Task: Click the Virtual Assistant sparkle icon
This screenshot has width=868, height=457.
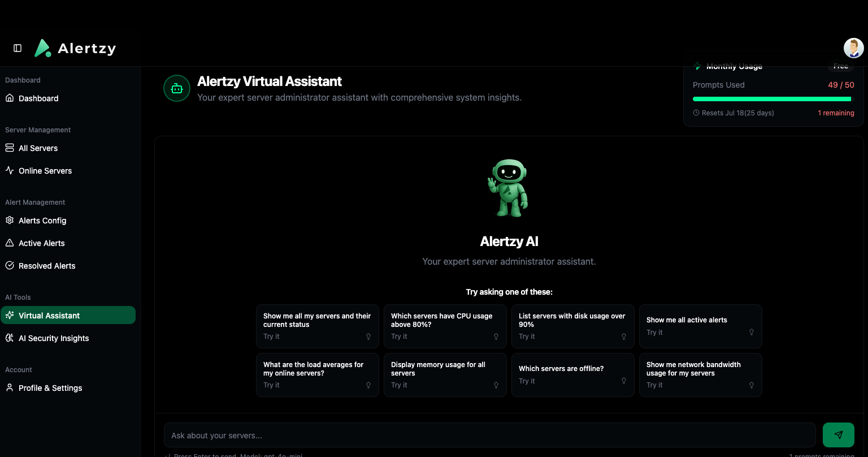Action: (x=10, y=315)
